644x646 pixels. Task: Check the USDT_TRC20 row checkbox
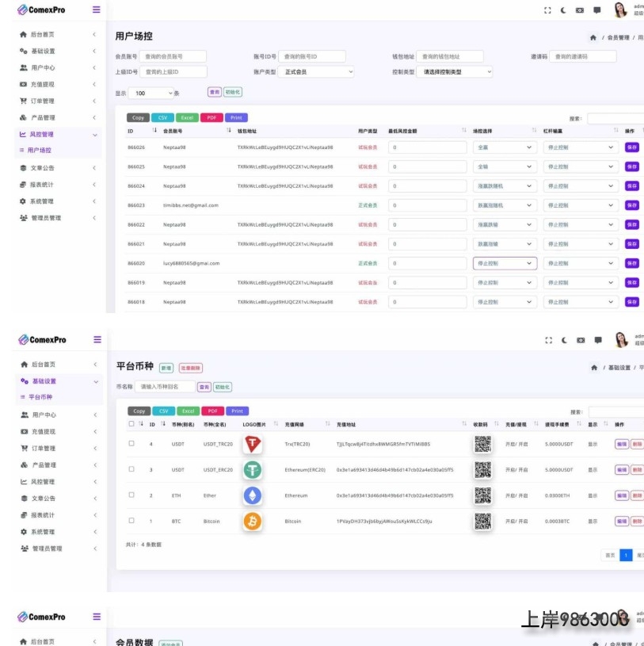[x=131, y=444]
